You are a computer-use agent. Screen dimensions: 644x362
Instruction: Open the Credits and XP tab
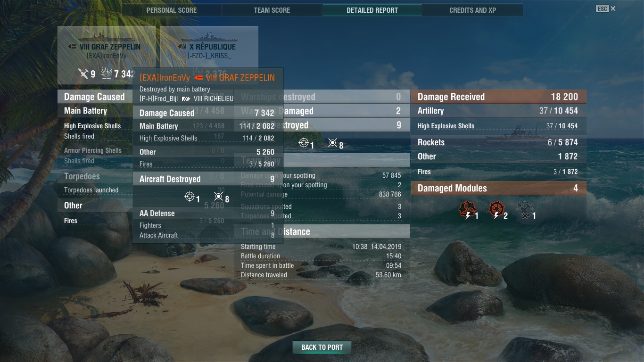coord(473,10)
